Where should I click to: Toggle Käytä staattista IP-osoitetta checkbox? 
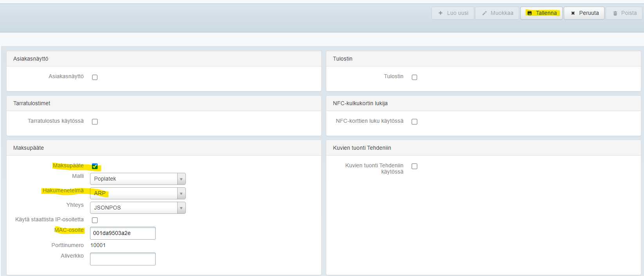[95, 220]
